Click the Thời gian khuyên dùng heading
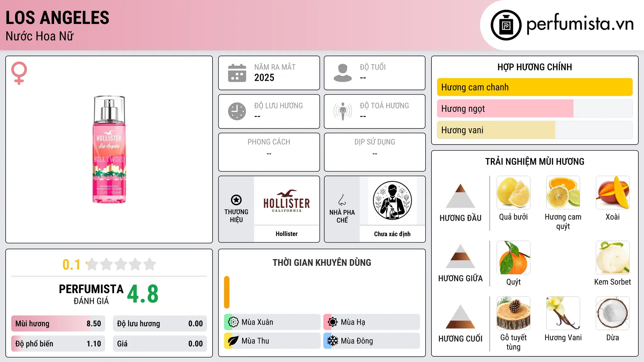This screenshot has width=644, height=362. (322, 262)
